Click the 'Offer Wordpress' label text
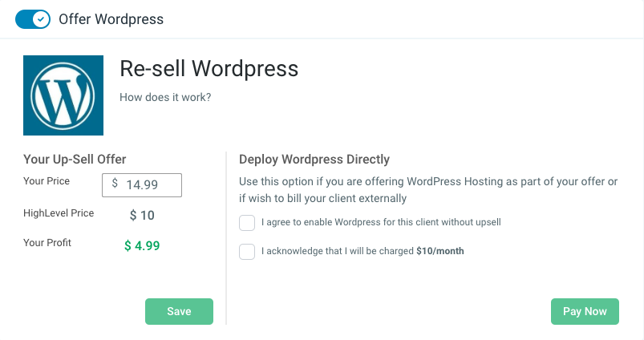This screenshot has height=340, width=644. (x=111, y=19)
